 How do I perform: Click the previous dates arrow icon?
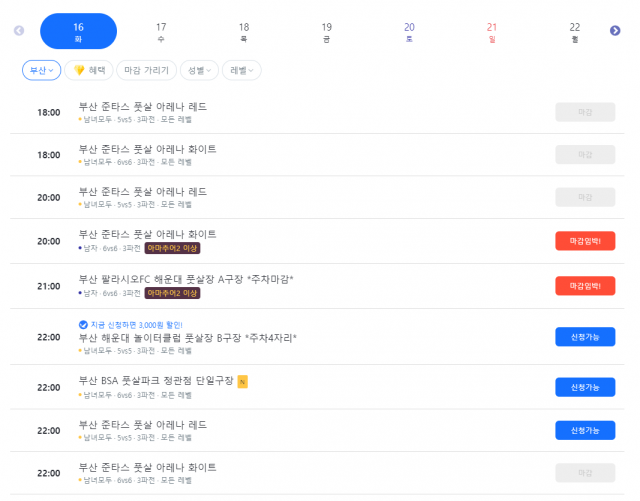pyautogui.click(x=19, y=31)
